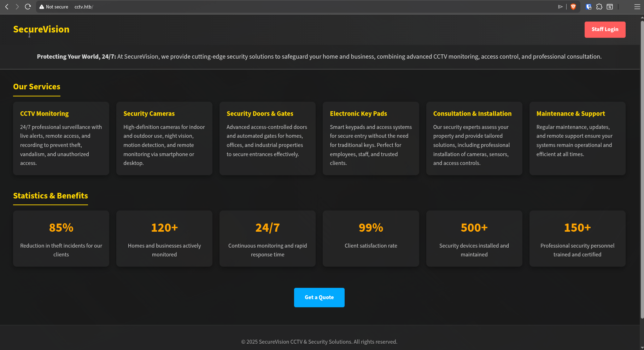Screen dimensions: 644x350
Task: Click 'Smart keypads and access systems' paragraph
Action: click(x=371, y=145)
